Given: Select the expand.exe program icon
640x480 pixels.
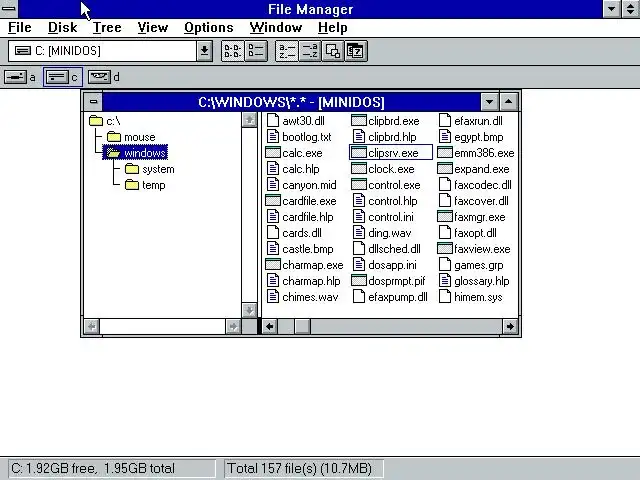Looking at the screenshot, I should (x=445, y=169).
